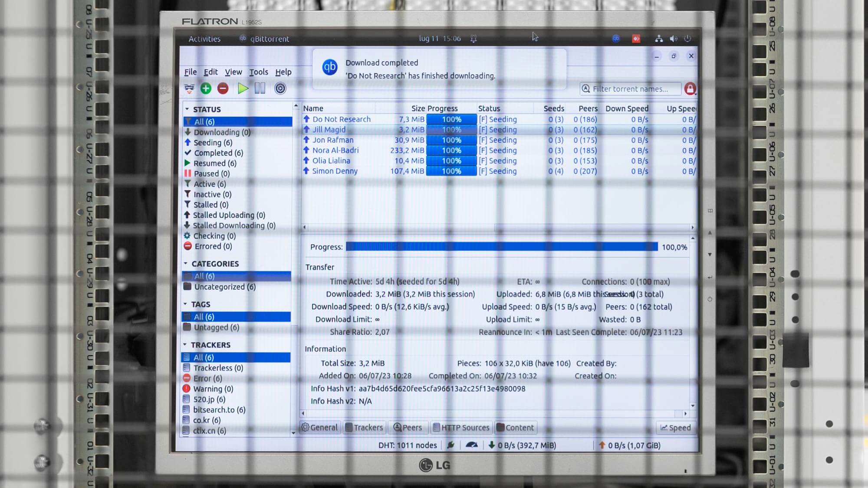This screenshot has width=868, height=488.
Task: Select the bitsearch.to (6) tracker filter
Action: [236, 410]
